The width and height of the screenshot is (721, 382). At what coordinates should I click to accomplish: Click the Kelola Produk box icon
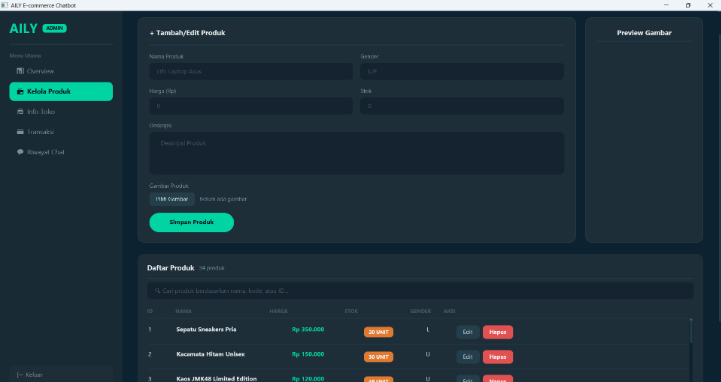coord(20,91)
